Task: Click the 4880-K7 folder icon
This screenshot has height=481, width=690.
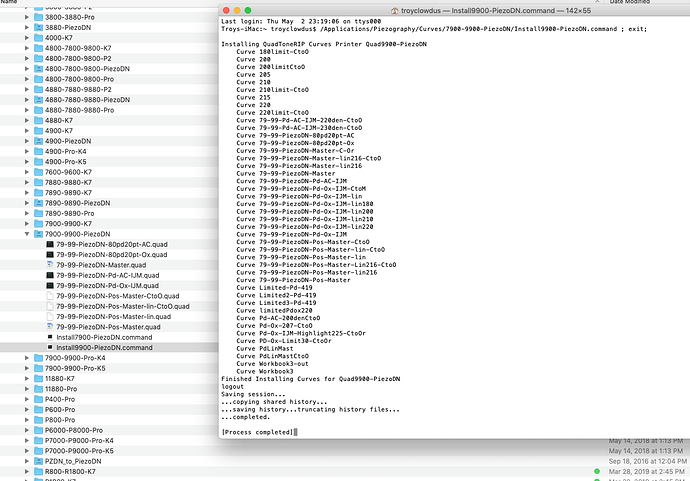Action: coord(38,120)
